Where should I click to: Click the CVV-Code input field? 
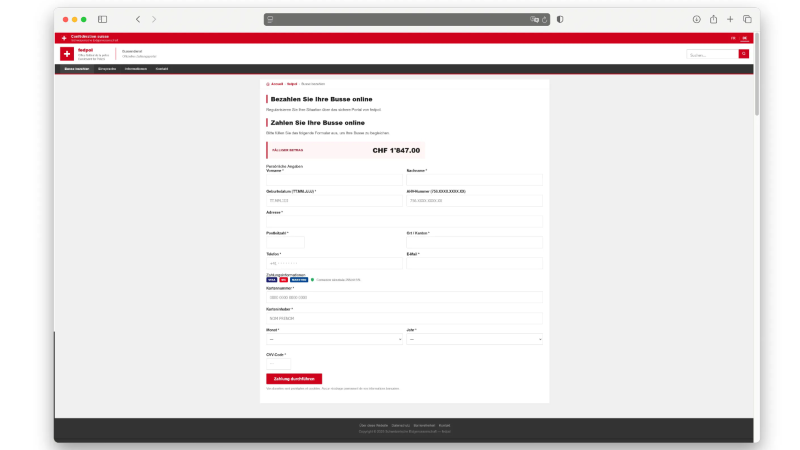279,364
